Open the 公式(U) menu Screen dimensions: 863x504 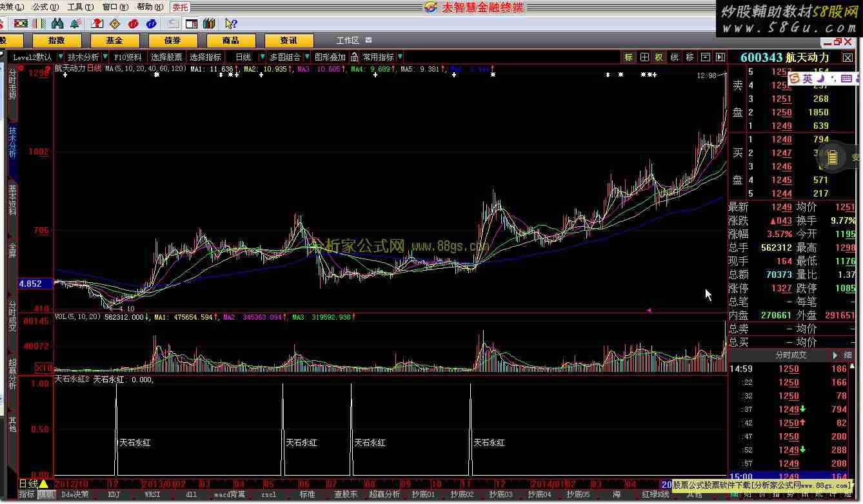click(45, 7)
